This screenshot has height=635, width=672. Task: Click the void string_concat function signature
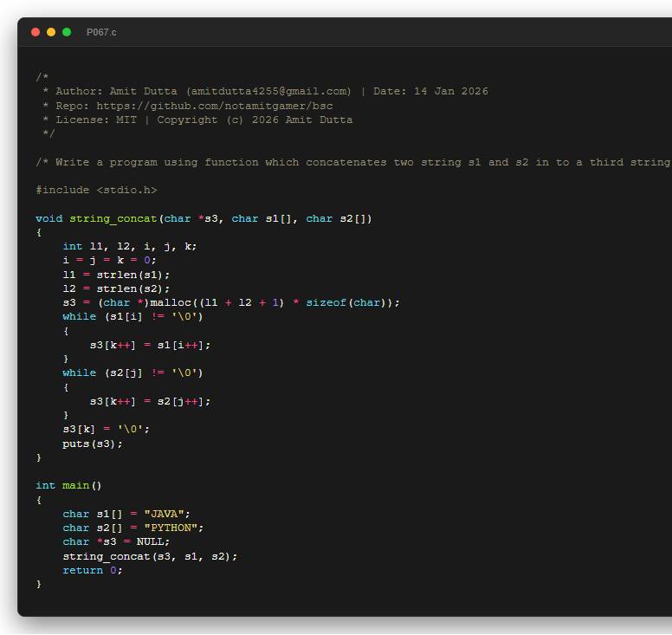[x=204, y=218]
